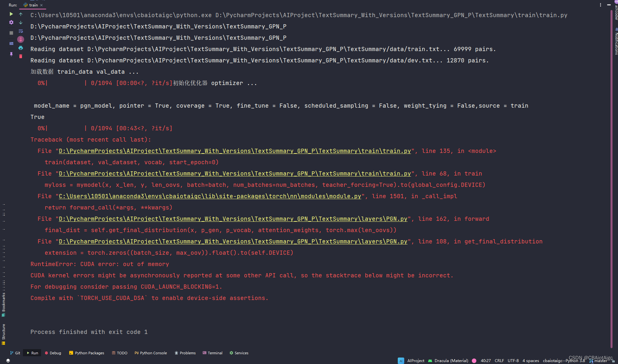Jump down the stack trace
The image size is (618, 364).
tap(21, 22)
